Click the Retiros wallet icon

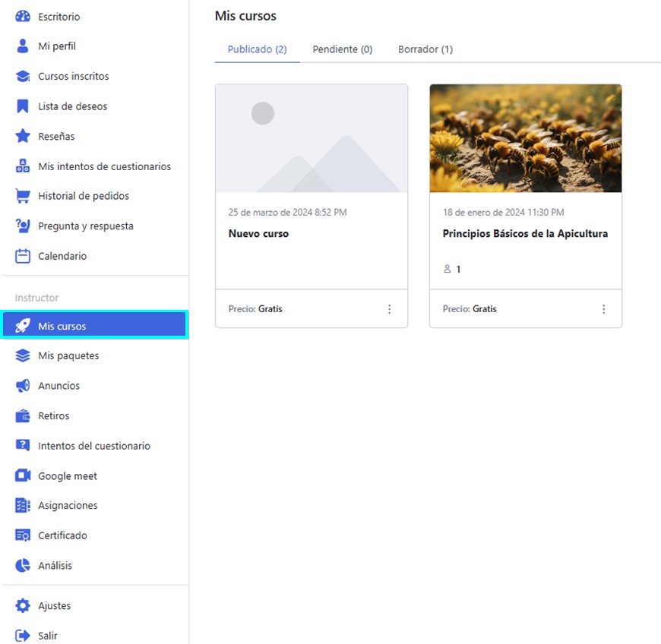23,416
